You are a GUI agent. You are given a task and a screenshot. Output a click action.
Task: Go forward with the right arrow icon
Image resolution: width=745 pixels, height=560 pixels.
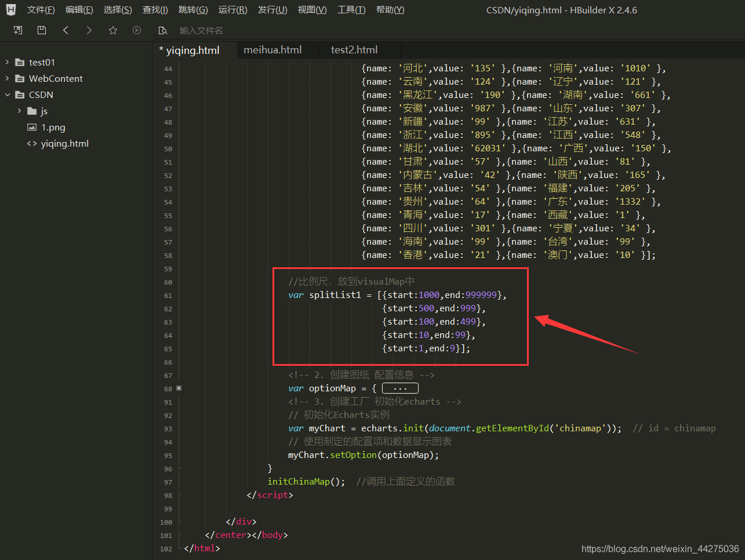(89, 30)
